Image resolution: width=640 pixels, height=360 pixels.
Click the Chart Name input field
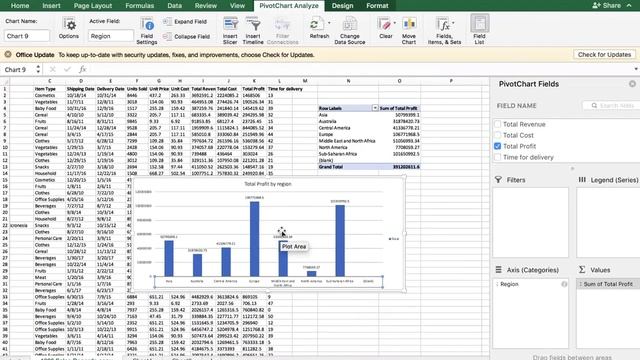[27, 36]
